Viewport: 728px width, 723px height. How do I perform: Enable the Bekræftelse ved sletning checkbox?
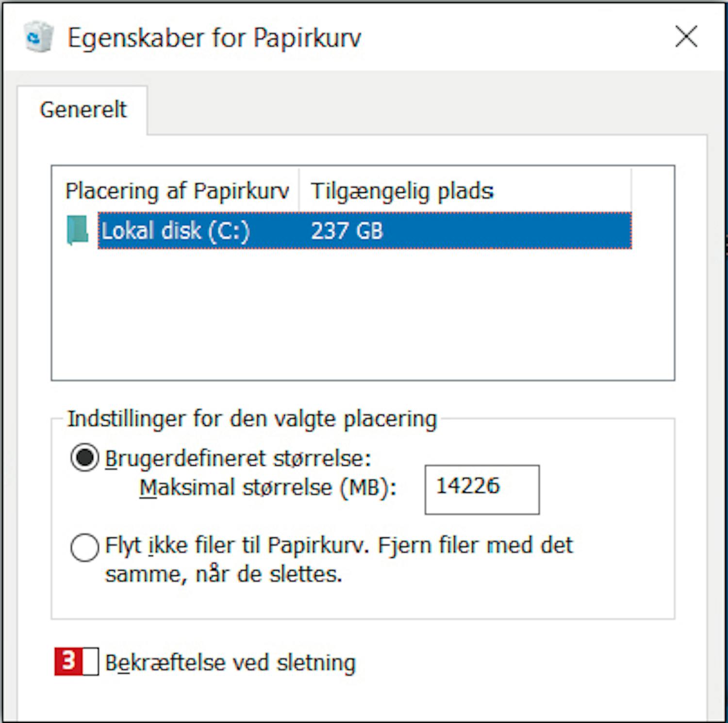tap(90, 661)
